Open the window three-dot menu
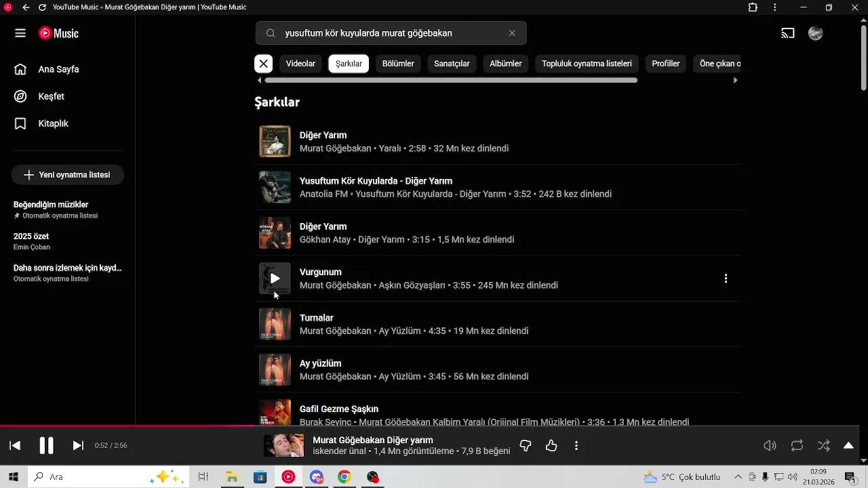 coord(775,7)
